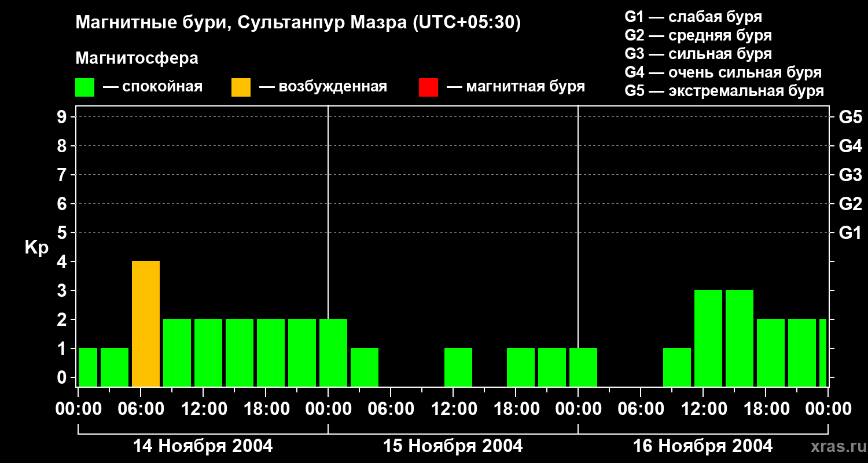Select the date label «15 Ноября 2004»
Image resolution: width=868 pixels, height=463 pixels.
pyautogui.click(x=453, y=446)
